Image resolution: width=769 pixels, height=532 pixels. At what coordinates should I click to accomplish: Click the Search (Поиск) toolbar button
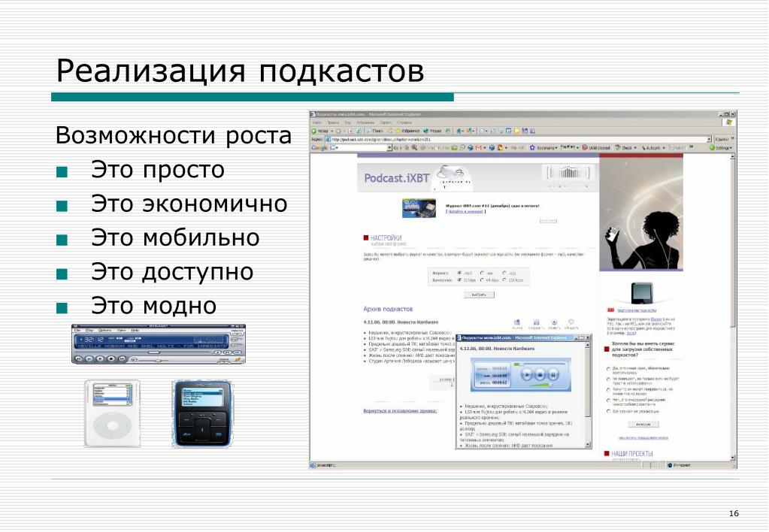[375, 131]
